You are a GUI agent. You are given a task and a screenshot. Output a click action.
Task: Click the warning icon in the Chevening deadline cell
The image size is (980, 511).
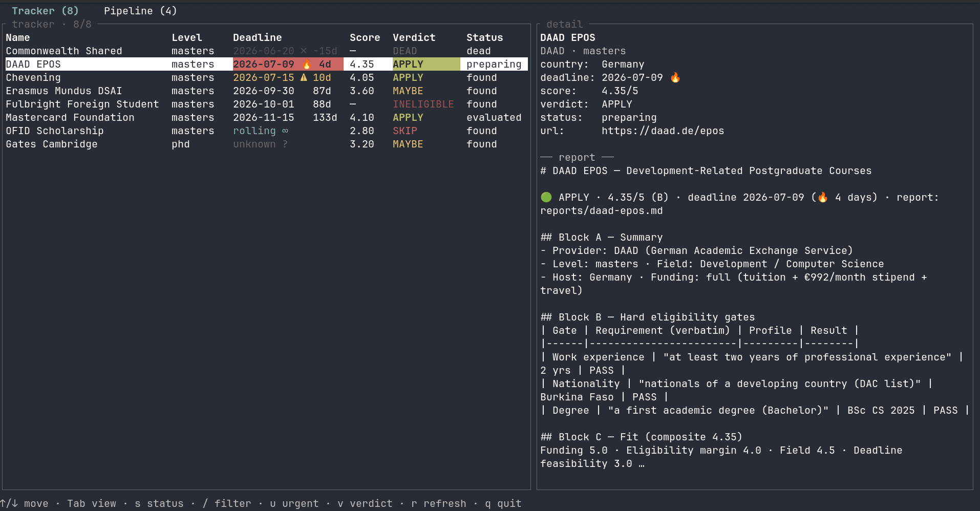click(x=304, y=77)
